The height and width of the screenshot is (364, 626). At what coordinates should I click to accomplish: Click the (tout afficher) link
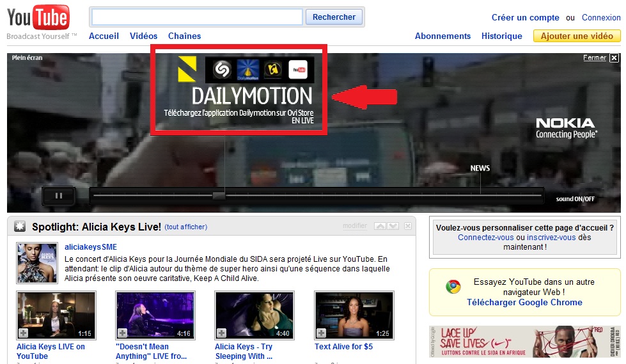(x=186, y=227)
